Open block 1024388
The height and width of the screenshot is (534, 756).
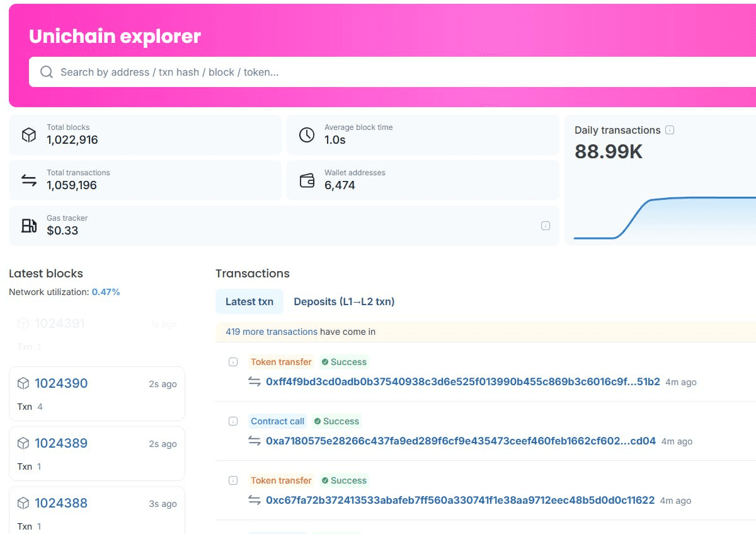[61, 503]
